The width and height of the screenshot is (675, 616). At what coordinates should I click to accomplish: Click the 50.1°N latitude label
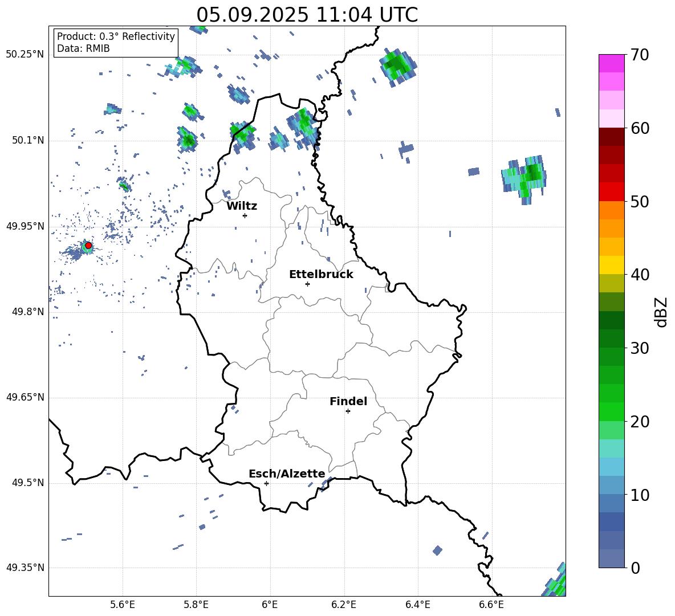[x=28, y=140]
